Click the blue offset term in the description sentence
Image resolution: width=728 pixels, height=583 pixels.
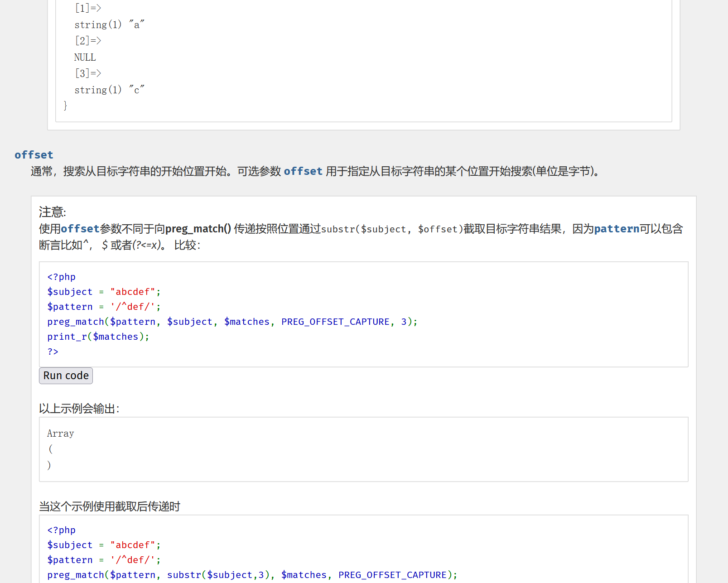tap(303, 171)
